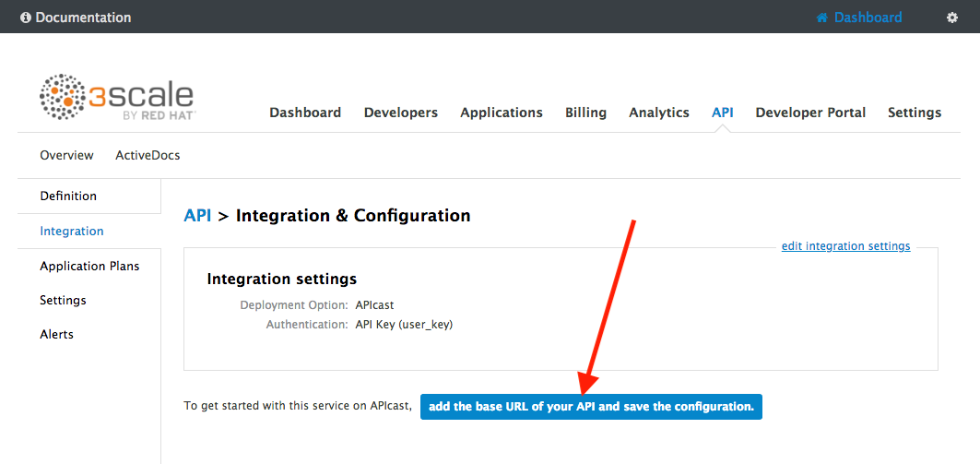This screenshot has width=980, height=464.
Task: Open the Billing section
Action: pos(585,113)
